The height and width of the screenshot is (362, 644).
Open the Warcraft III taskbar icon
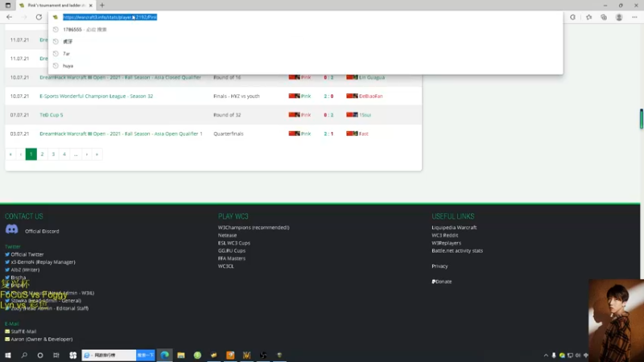coord(246,356)
